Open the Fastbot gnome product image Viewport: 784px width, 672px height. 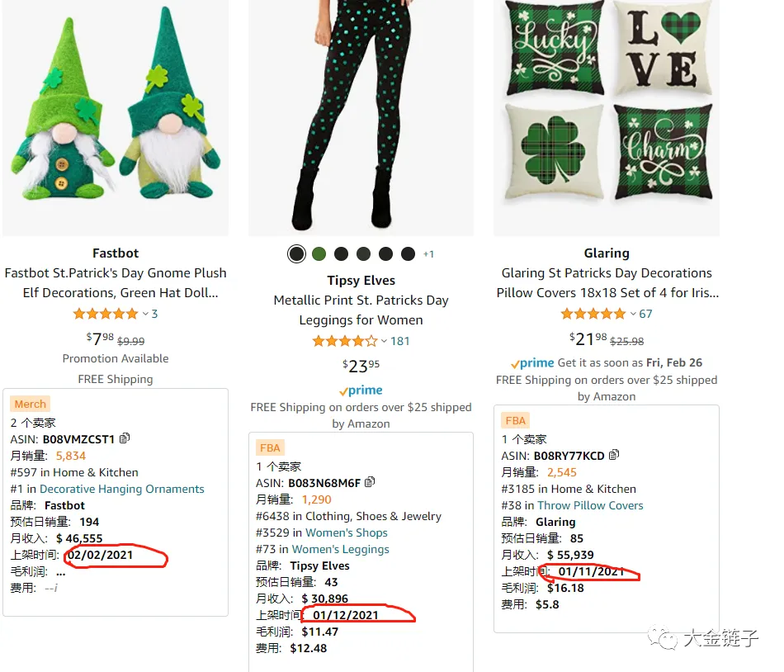[116, 118]
